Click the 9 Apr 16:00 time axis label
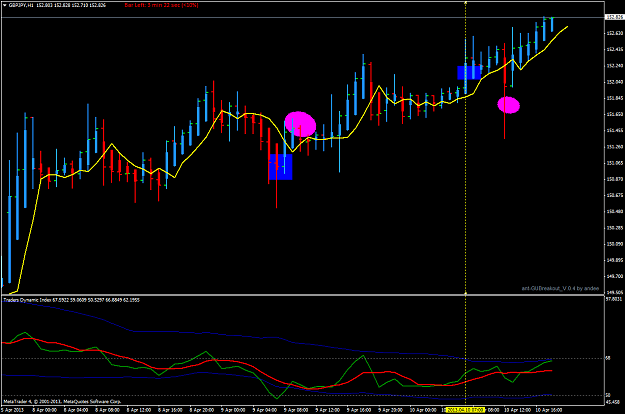Image resolution: width=625 pixels, height=414 pixels. click(x=359, y=410)
